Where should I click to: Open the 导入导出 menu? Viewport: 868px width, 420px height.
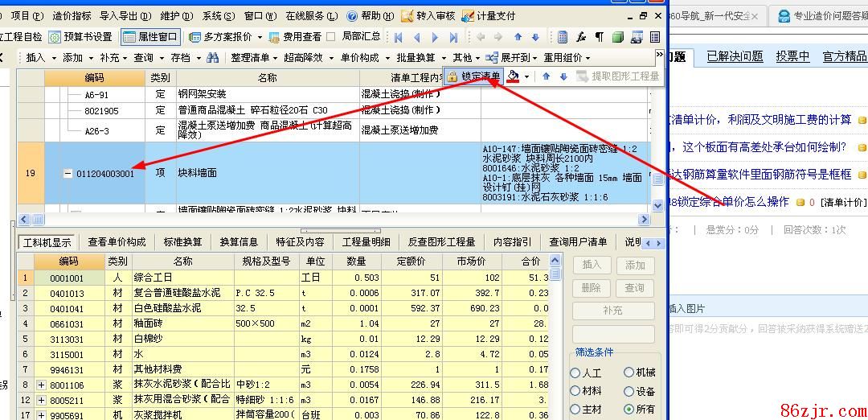tap(125, 15)
